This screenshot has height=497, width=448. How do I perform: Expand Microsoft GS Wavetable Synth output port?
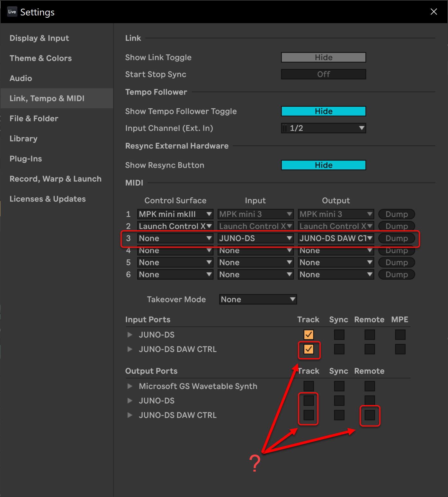pos(130,386)
